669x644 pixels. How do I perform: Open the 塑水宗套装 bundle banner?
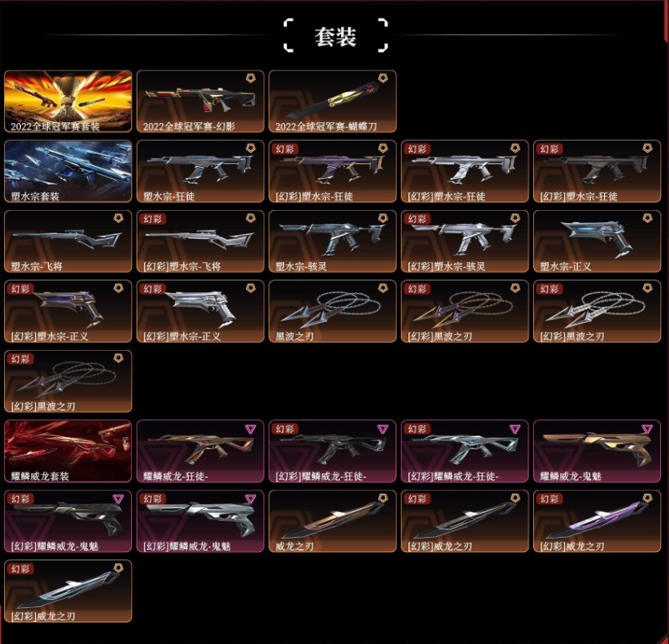[x=68, y=172]
